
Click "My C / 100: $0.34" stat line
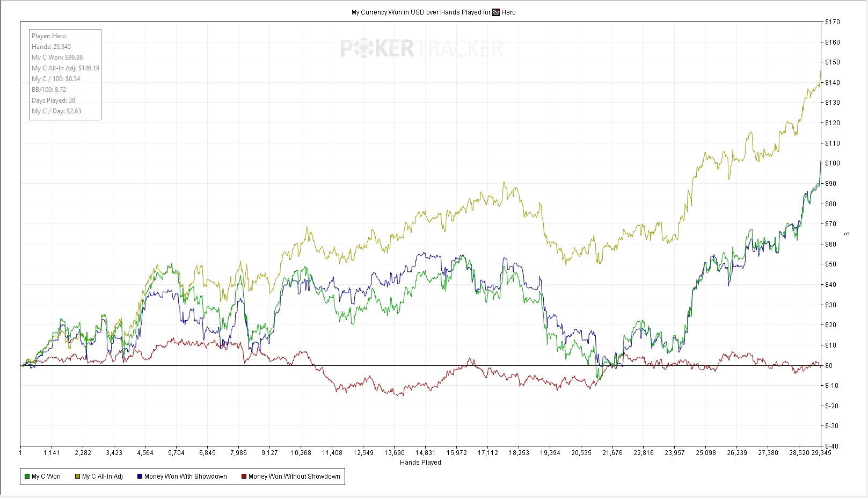coord(56,79)
